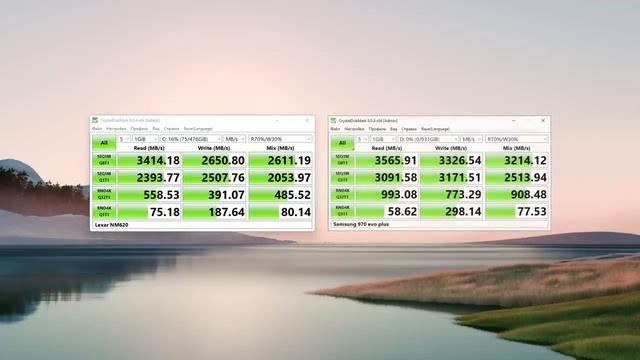Open Вид menu in Samsung 970 window
Viewport: 640px width, 360px height.
click(x=393, y=129)
